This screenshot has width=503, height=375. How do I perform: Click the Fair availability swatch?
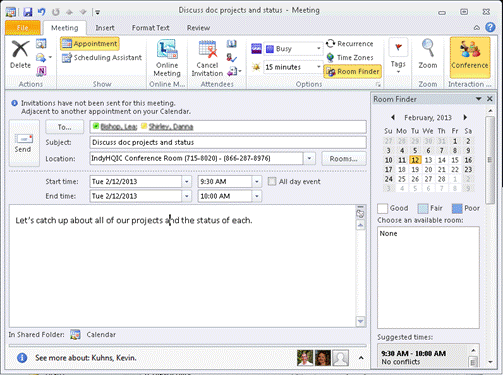pyautogui.click(x=423, y=208)
